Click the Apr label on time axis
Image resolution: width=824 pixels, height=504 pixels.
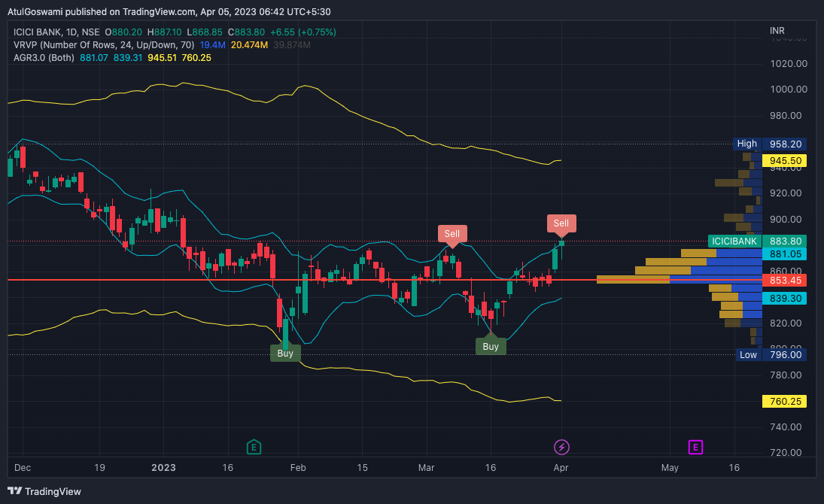561,467
